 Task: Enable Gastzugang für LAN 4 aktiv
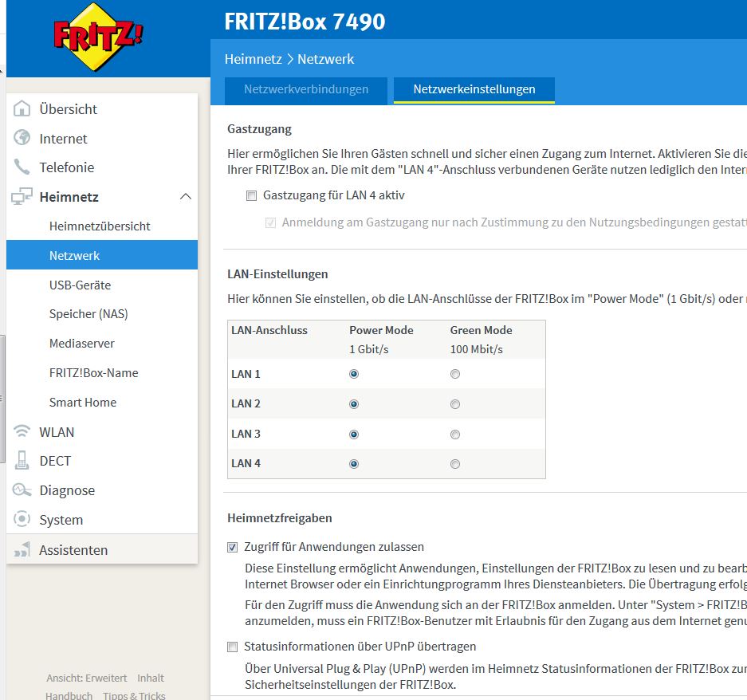(251, 195)
